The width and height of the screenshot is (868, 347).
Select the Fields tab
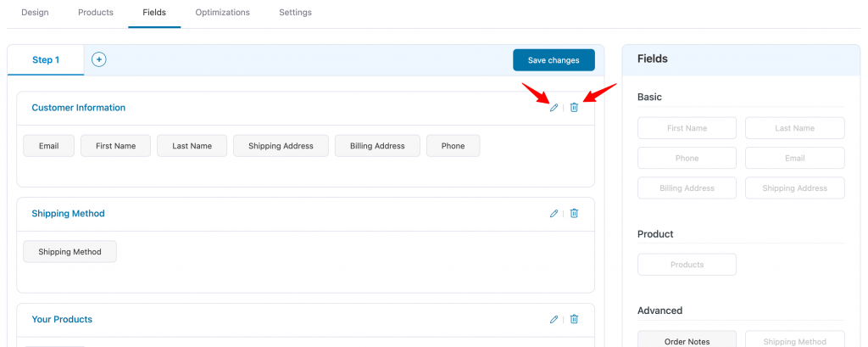tap(154, 12)
